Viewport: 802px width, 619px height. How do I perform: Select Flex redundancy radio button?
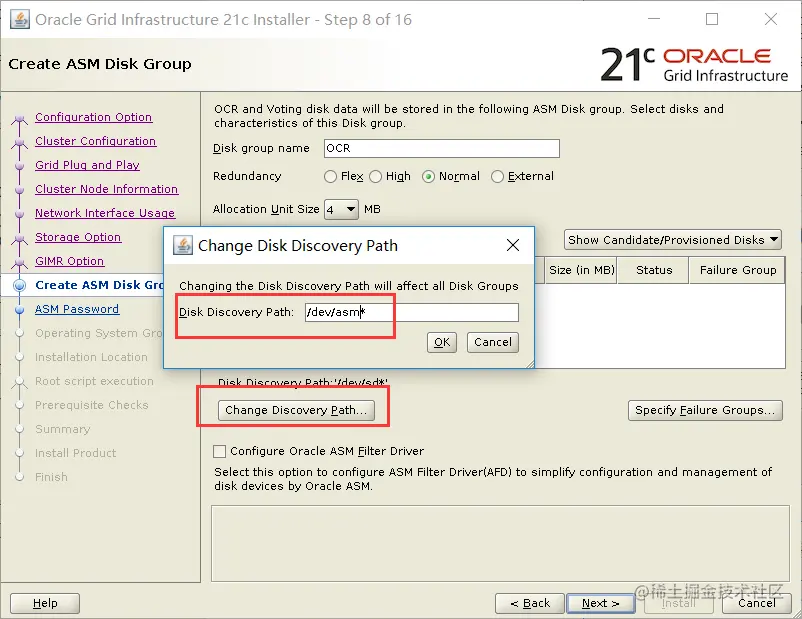coord(330,176)
